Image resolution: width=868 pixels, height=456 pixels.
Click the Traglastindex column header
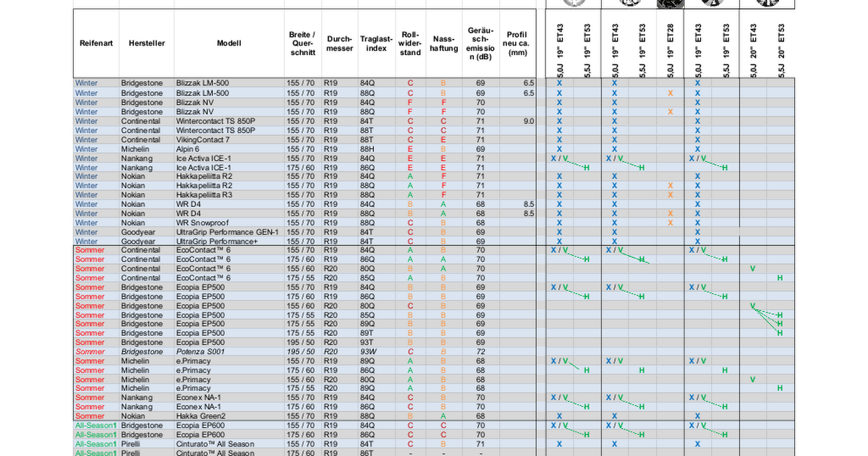tap(376, 43)
